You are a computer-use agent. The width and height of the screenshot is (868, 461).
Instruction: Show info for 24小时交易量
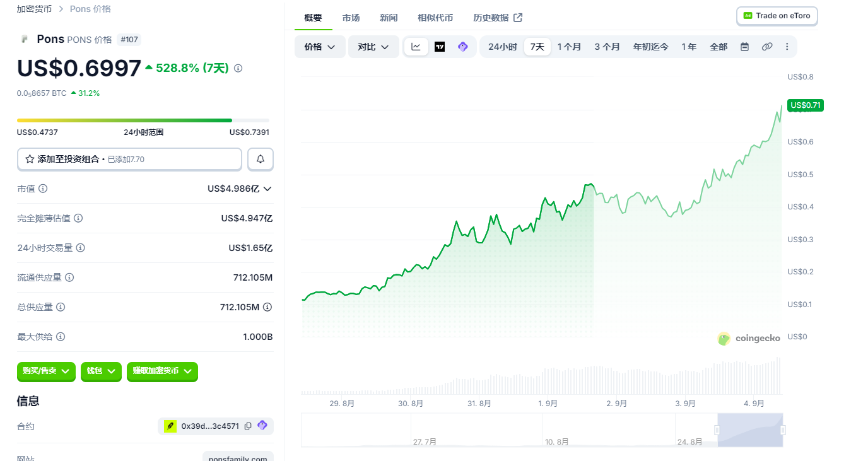pyautogui.click(x=81, y=248)
